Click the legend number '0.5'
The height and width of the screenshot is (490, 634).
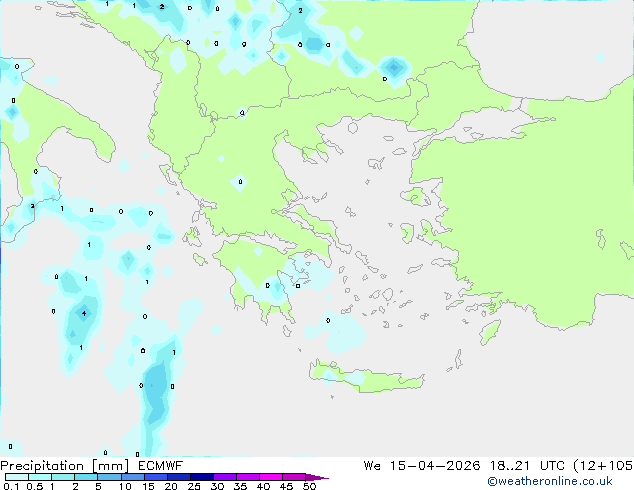pyautogui.click(x=34, y=486)
